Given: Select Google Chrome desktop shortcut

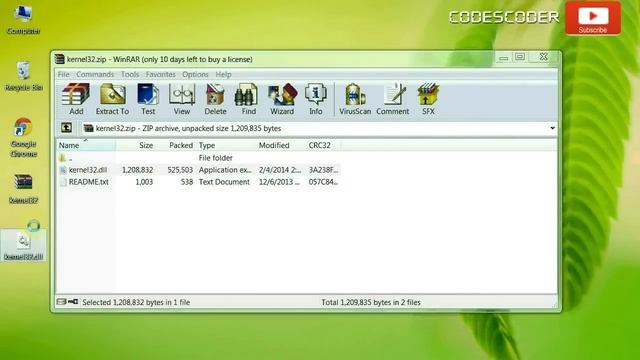Looking at the screenshot, I should point(23,138).
